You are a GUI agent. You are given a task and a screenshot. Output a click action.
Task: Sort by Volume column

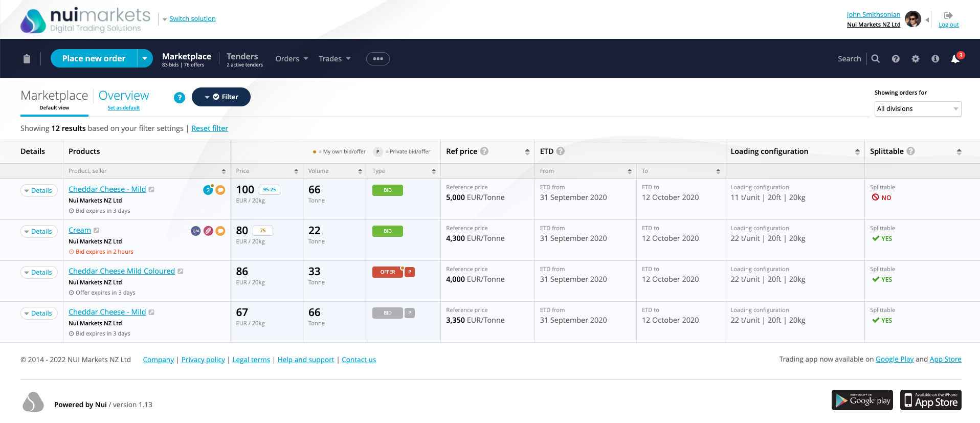[x=360, y=171]
